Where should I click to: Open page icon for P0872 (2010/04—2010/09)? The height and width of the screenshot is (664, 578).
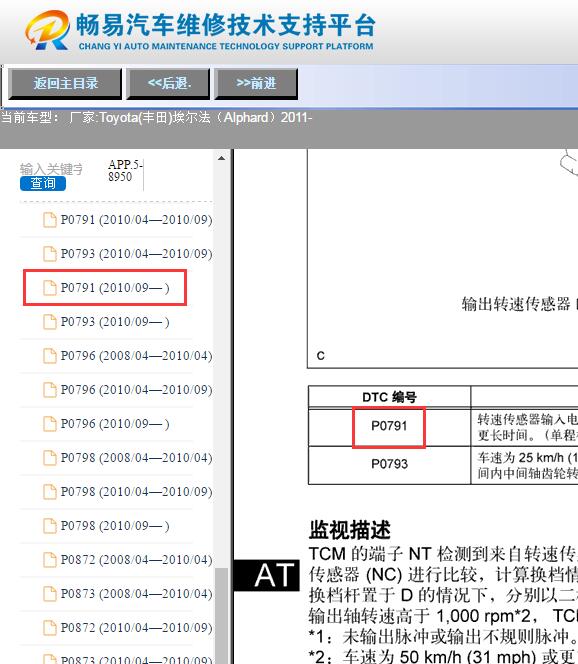tap(50, 628)
